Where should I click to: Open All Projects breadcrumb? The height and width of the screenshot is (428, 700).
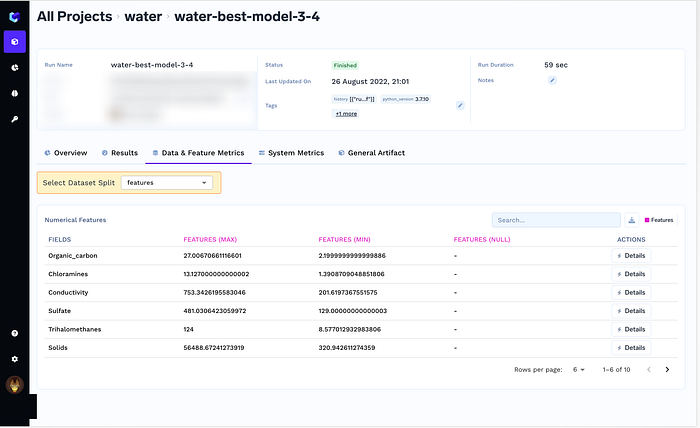pyautogui.click(x=75, y=17)
